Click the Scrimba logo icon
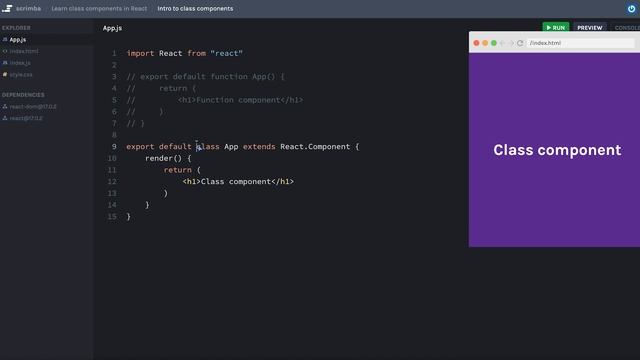 tap(7, 8)
